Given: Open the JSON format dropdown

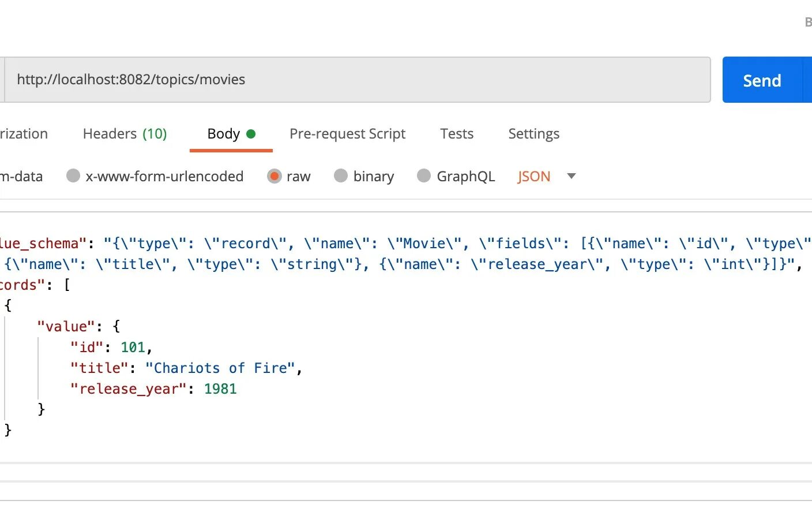Looking at the screenshot, I should (534, 177).
